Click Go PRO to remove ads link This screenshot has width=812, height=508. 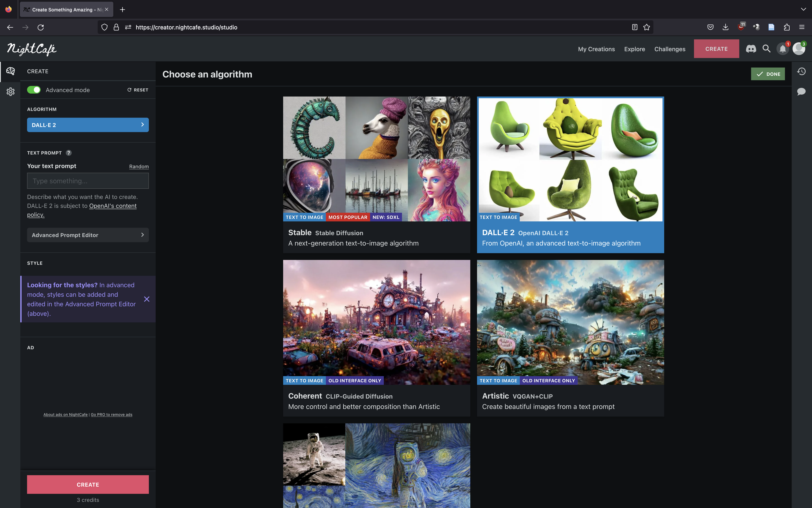111,415
